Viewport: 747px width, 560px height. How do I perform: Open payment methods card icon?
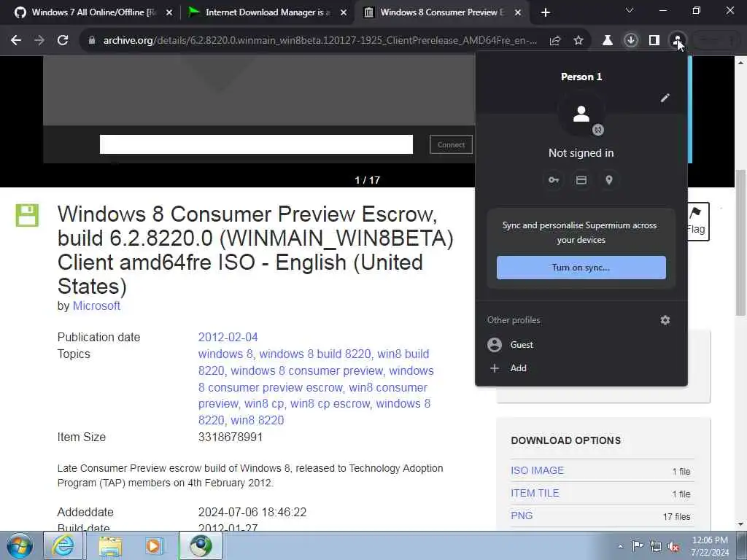click(x=581, y=181)
